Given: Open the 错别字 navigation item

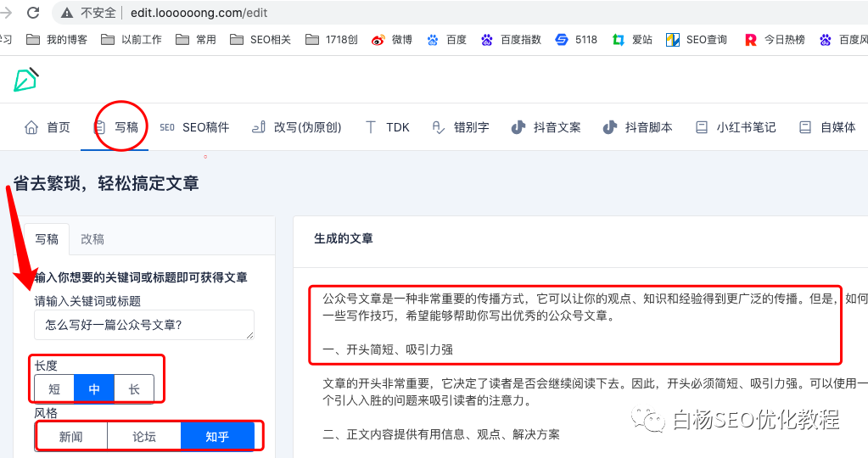Looking at the screenshot, I should (461, 127).
